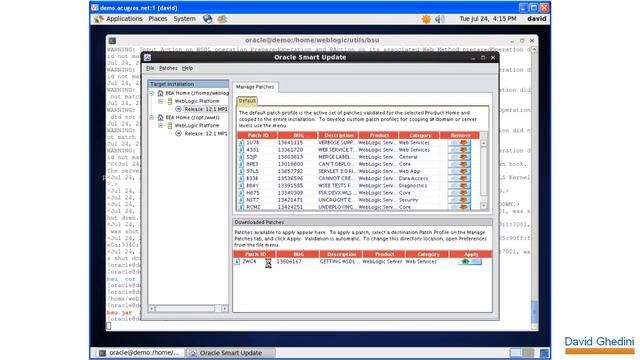Image resolution: width=640 pixels, height=360 pixels.
Task: Open the Places menu
Action: (158, 19)
